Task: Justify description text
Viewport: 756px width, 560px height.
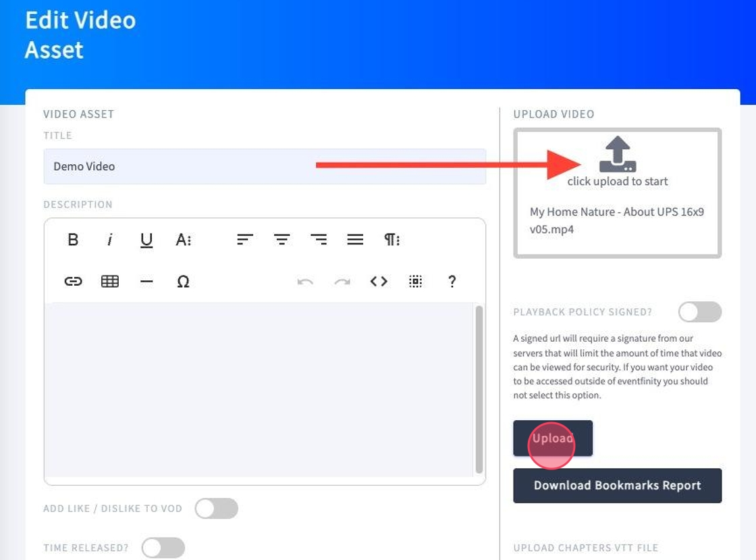Action: [355, 240]
